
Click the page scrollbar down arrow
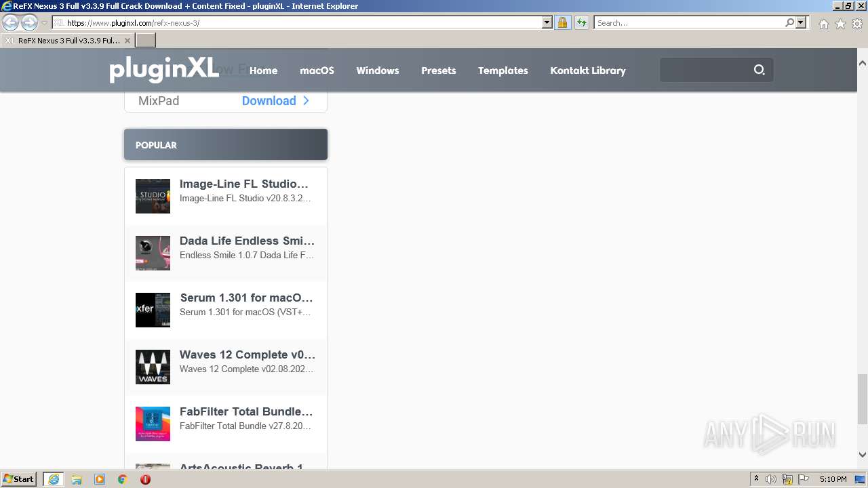pyautogui.click(x=863, y=455)
